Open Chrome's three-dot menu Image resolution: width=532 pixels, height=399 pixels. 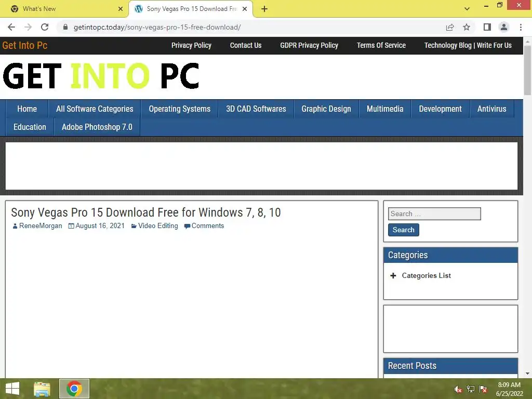point(521,27)
